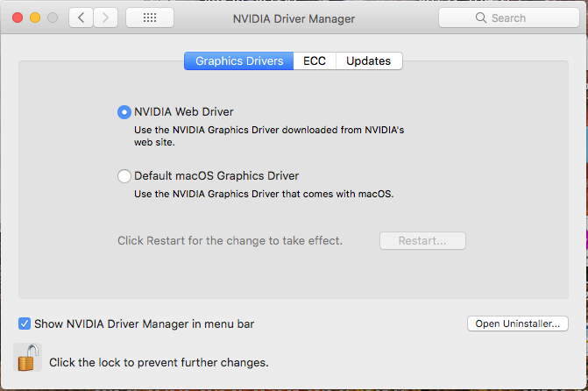Click the forward navigation arrow
588x391 pixels.
[105, 18]
